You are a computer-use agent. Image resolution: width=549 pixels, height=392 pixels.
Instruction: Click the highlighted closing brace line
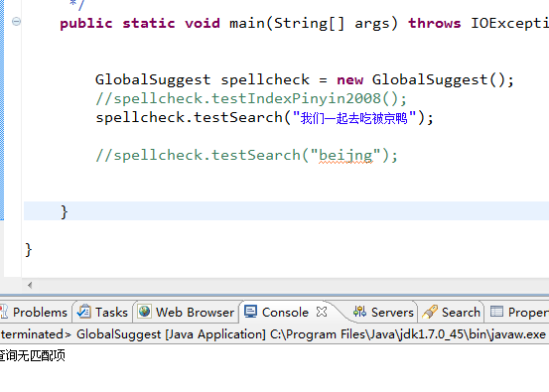coord(286,211)
